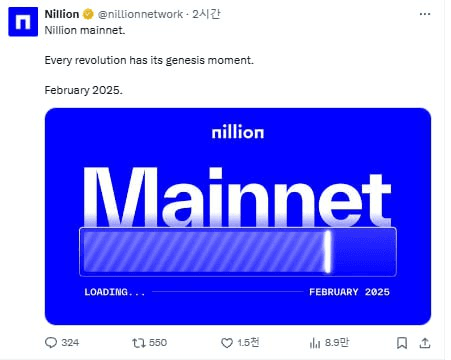Like the tweet with heart icon
The width and height of the screenshot is (451, 360).
[x=227, y=343]
